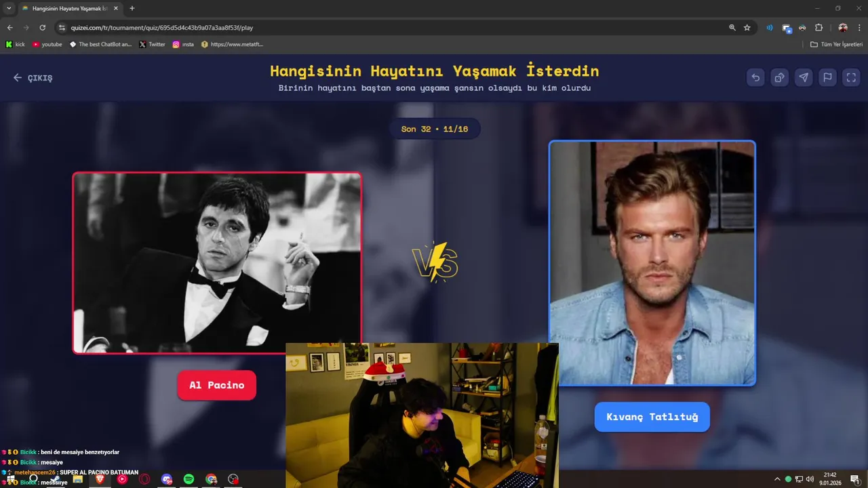The height and width of the screenshot is (488, 868).
Task: Open Brave browser from the taskbar
Action: click(x=100, y=479)
